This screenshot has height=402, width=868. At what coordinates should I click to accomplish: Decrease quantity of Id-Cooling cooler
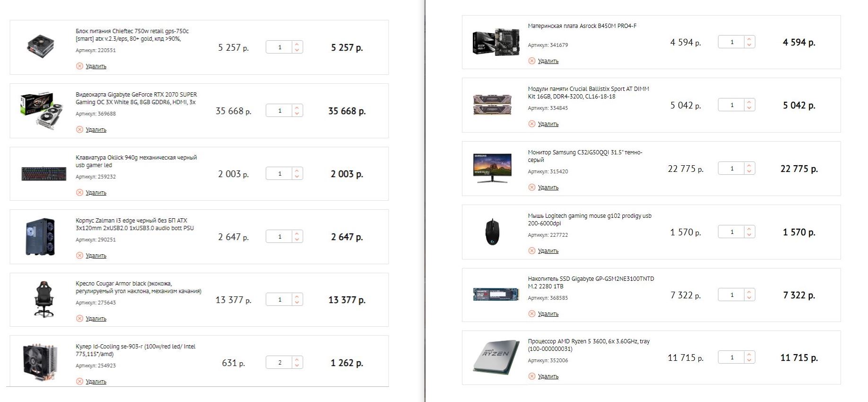point(297,366)
